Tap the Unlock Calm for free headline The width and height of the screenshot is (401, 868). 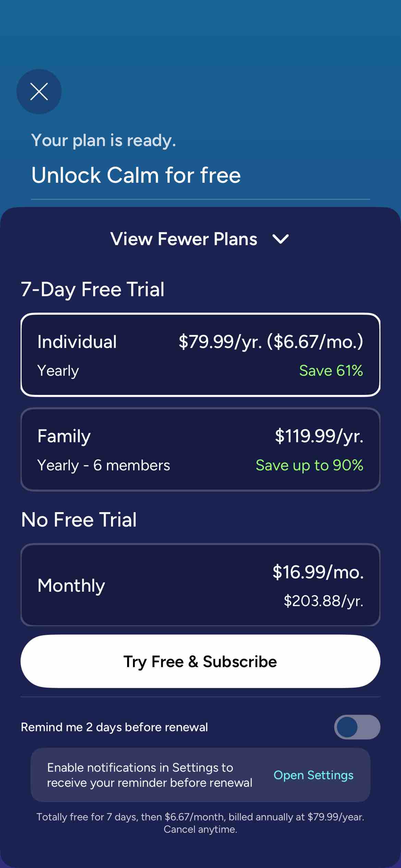click(136, 175)
